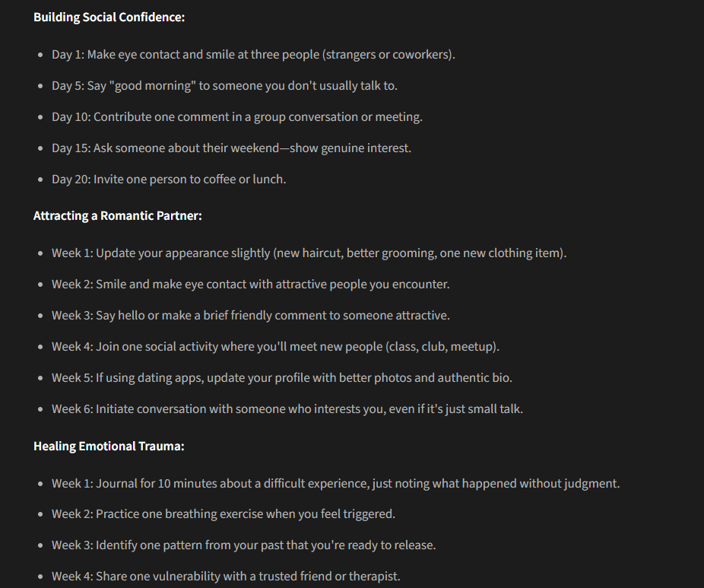Select the Week 2 smile at attractive people line
The width and height of the screenshot is (704, 588).
click(x=250, y=284)
